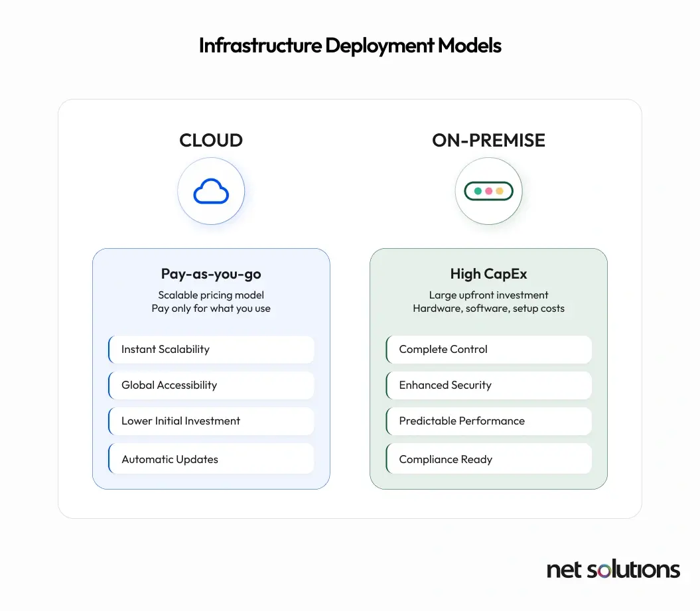The image size is (700, 611).
Task: Click "Scalable pricing model" text
Action: [x=211, y=295]
